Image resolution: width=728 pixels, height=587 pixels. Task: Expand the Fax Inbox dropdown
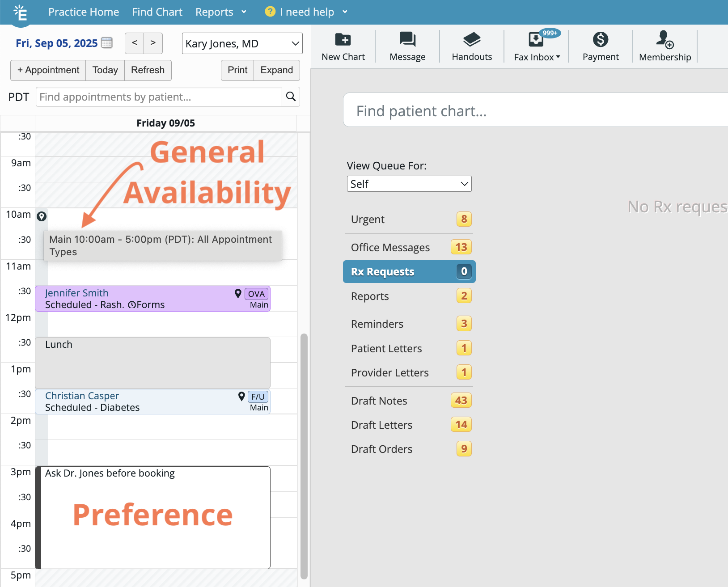pos(537,57)
